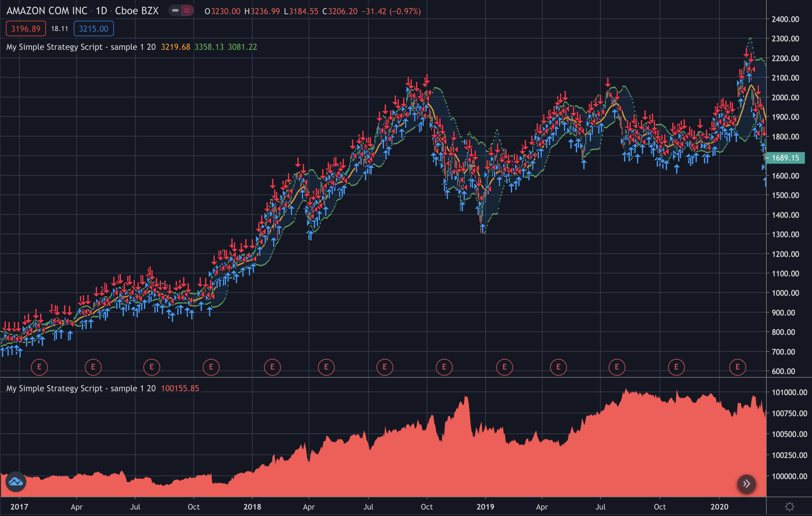Click the earnings marker just after Jul 2017
The width and height of the screenshot is (812, 516).
(x=152, y=367)
